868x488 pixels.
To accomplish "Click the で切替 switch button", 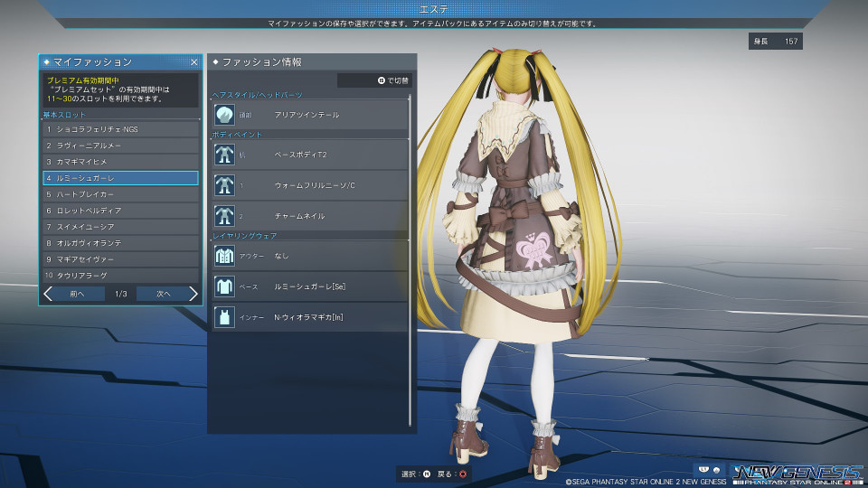I will point(374,80).
